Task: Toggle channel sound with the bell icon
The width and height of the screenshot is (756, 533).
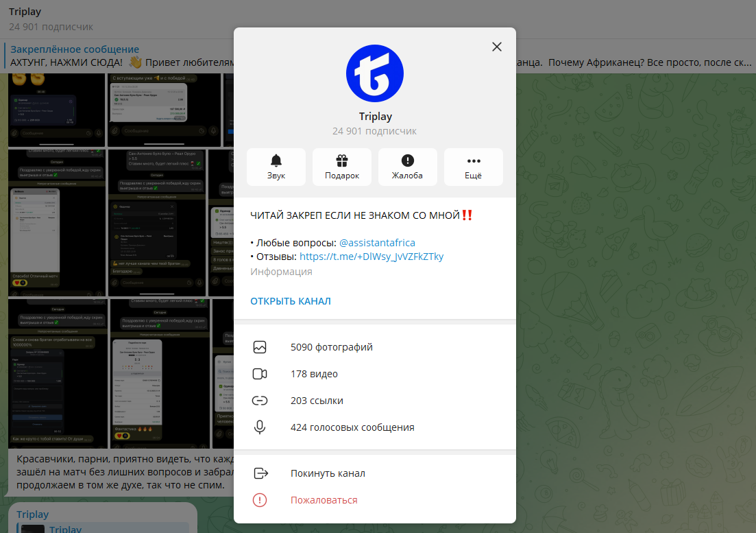Action: coord(276,161)
